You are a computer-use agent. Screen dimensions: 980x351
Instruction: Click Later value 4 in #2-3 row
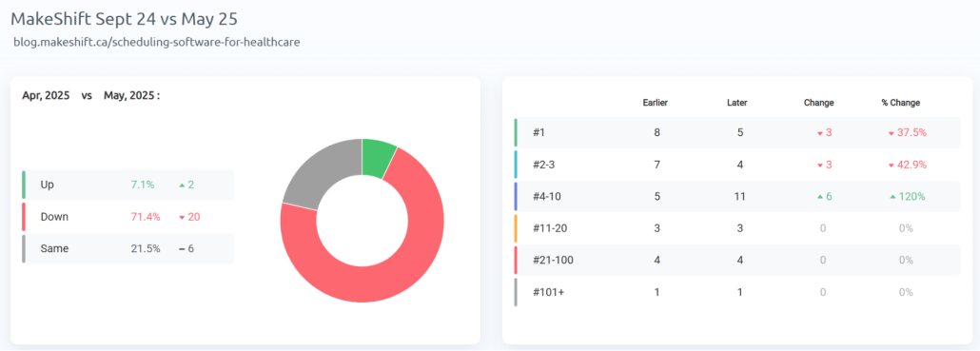point(740,165)
